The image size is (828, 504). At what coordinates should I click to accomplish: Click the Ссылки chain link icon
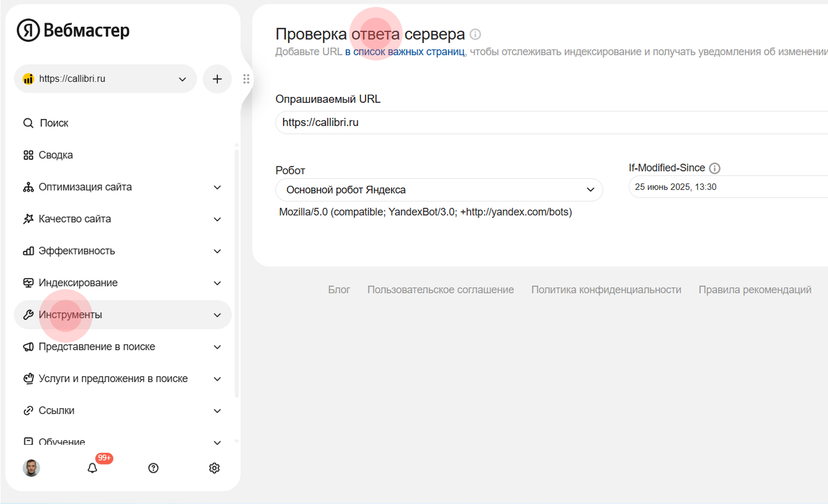(x=28, y=410)
